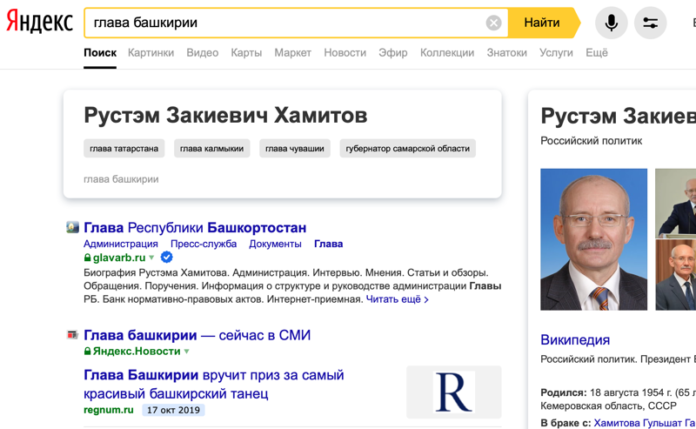Switch to the Видео tab

pyautogui.click(x=202, y=53)
